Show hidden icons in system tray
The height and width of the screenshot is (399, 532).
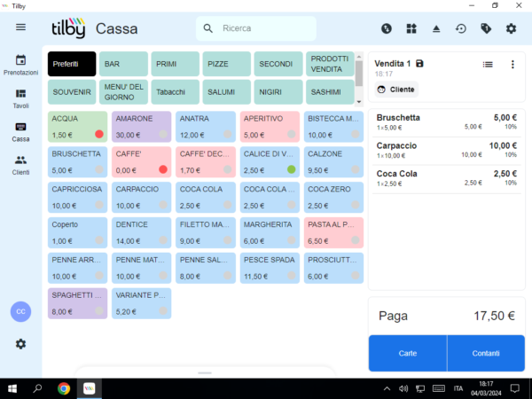(387, 388)
